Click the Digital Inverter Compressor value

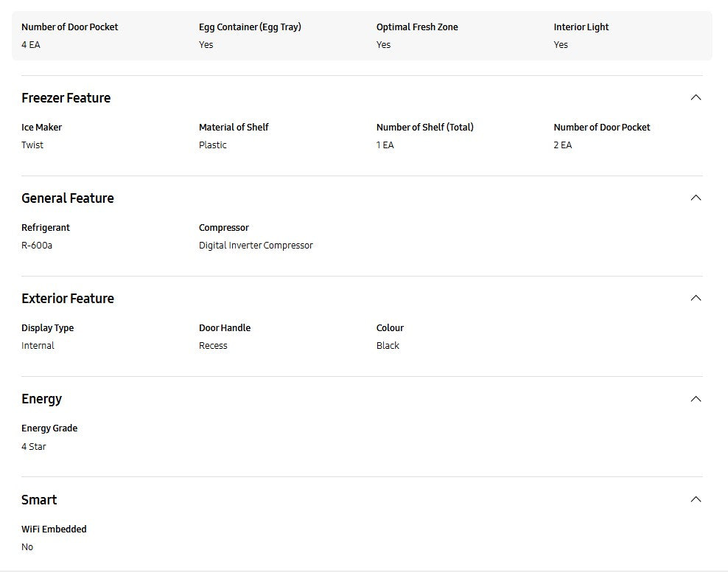[x=256, y=246]
